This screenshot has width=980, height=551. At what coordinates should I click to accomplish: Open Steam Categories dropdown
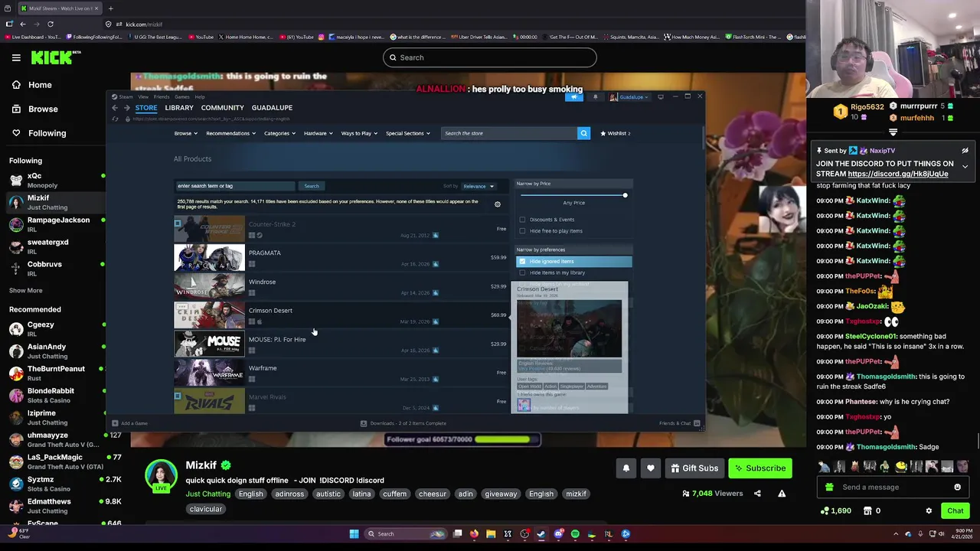point(279,133)
